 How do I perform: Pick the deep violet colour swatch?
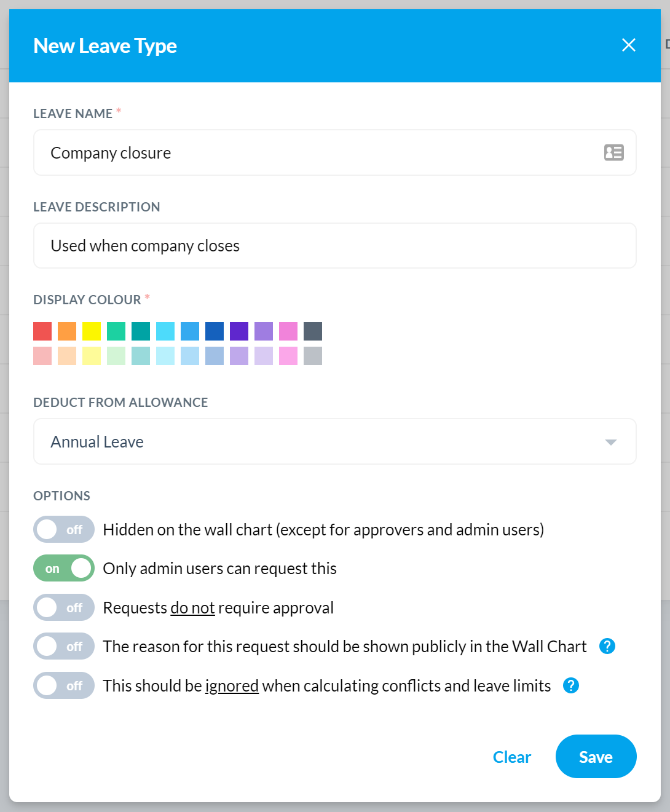click(x=239, y=331)
